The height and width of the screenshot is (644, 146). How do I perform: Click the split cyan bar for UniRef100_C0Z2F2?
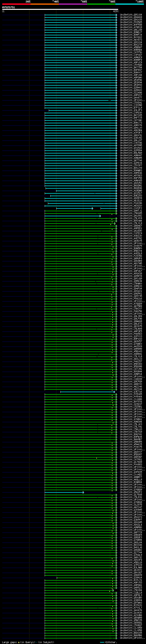pyautogui.click(x=87, y=208)
